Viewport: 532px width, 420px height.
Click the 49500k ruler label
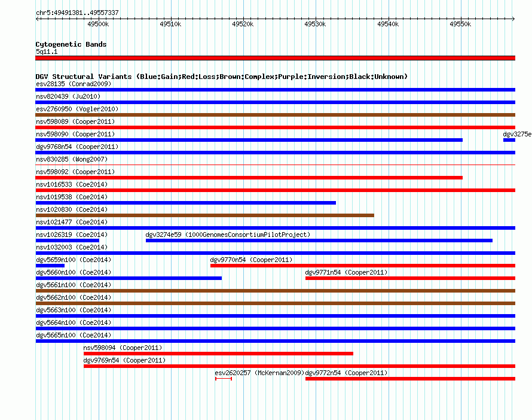[98, 24]
